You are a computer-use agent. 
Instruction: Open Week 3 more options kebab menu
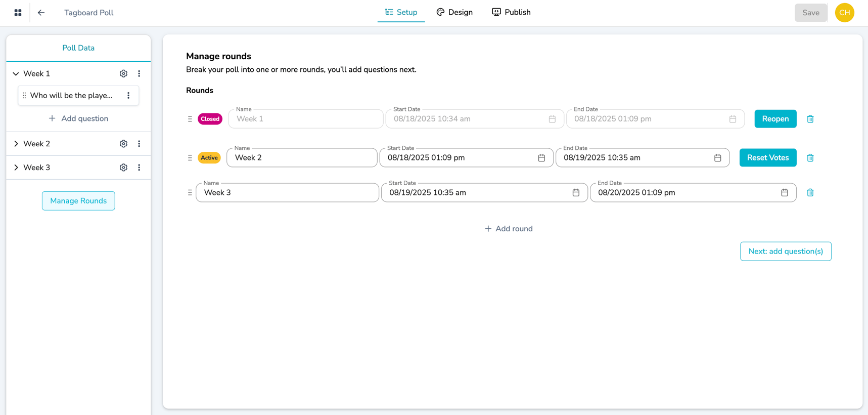139,168
